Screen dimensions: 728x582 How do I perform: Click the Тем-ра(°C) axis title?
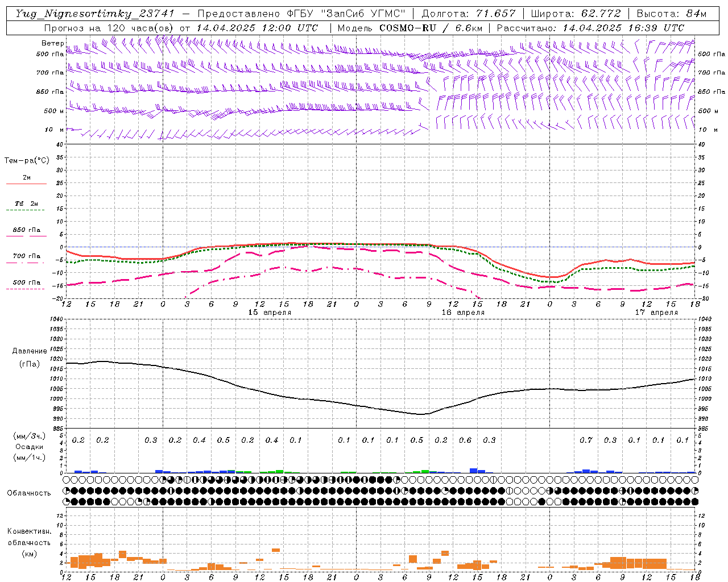27,161
